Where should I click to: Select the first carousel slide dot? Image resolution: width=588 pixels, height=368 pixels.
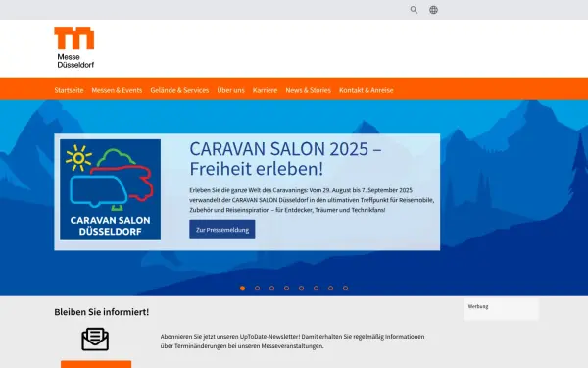coord(243,289)
